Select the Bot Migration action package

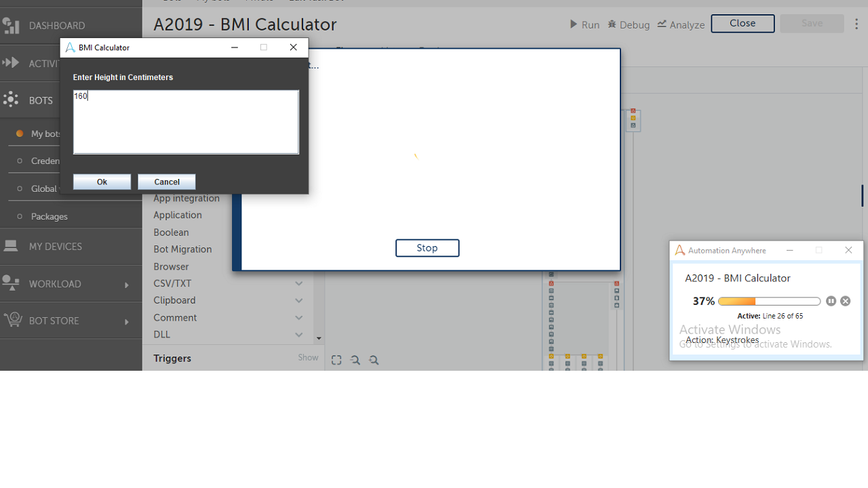pos(182,249)
